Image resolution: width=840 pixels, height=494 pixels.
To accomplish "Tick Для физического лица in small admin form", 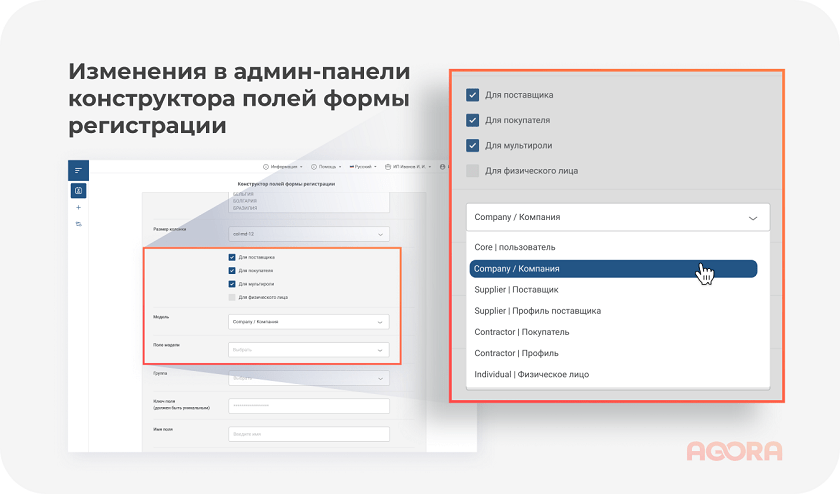I will click(232, 297).
